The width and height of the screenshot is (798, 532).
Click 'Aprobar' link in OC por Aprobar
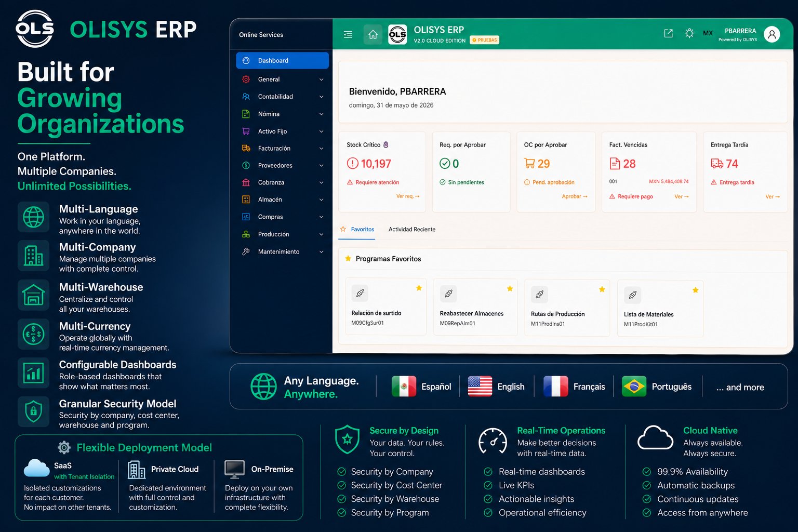575,196
